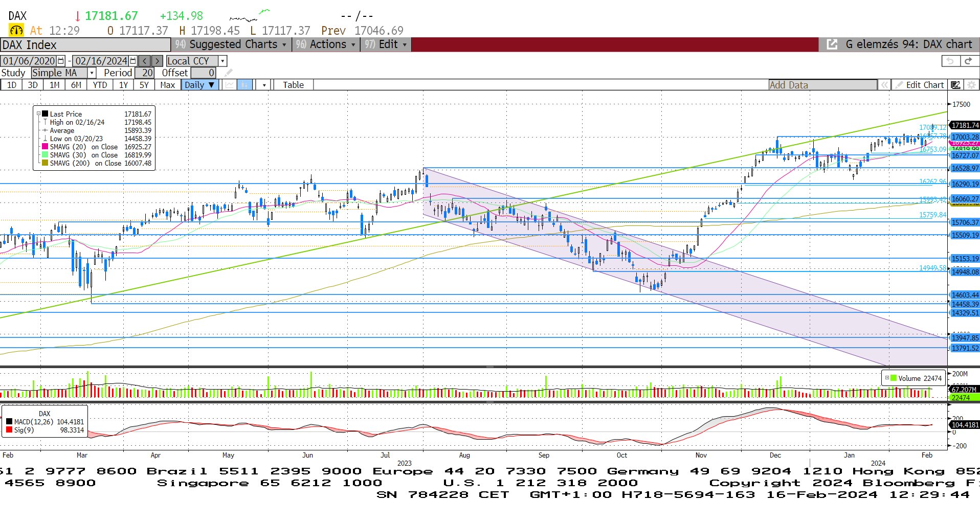
Task: Click the Add Data input box
Action: [x=822, y=85]
